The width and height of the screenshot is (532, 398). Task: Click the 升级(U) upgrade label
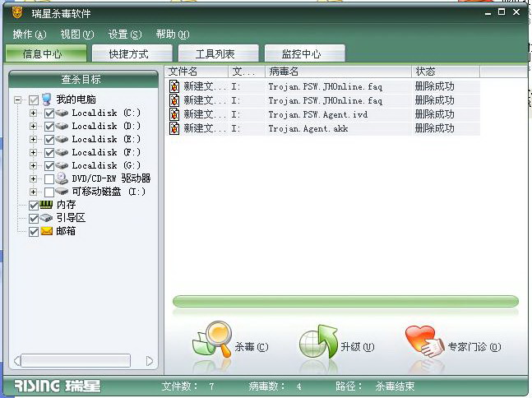click(x=358, y=347)
